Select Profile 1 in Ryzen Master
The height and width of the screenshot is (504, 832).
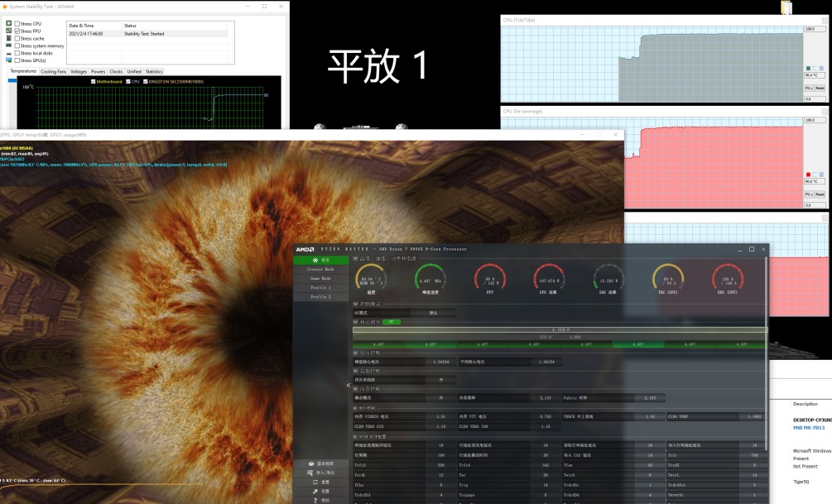pos(320,287)
